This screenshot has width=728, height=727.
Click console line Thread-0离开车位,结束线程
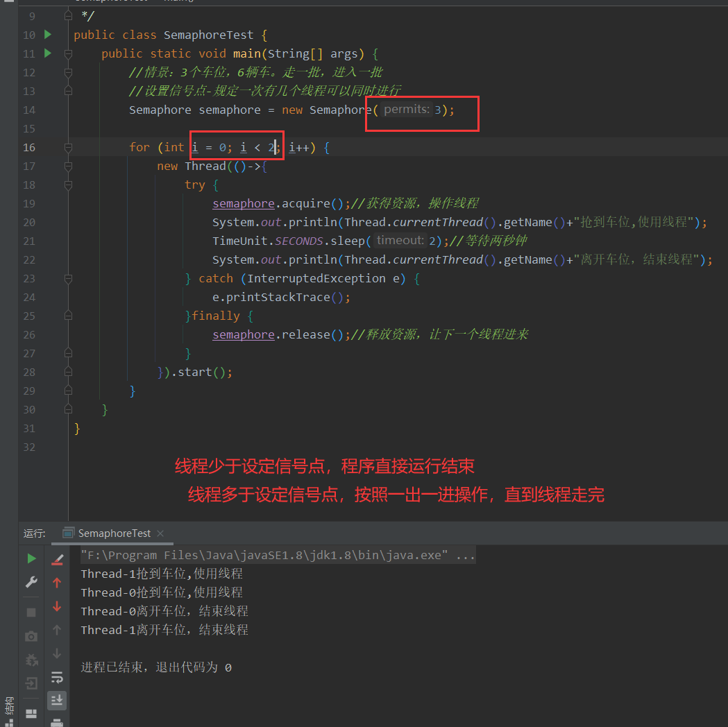(x=164, y=611)
